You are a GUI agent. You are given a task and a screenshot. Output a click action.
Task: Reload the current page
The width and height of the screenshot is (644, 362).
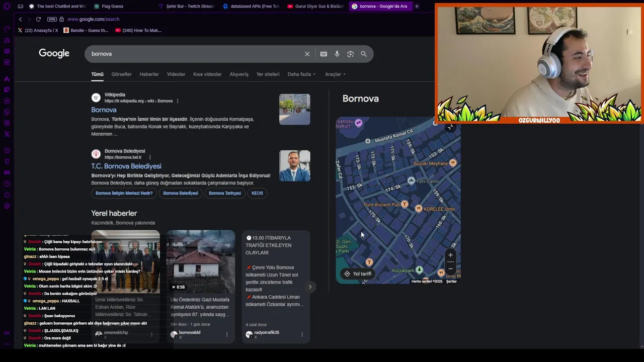click(39, 19)
